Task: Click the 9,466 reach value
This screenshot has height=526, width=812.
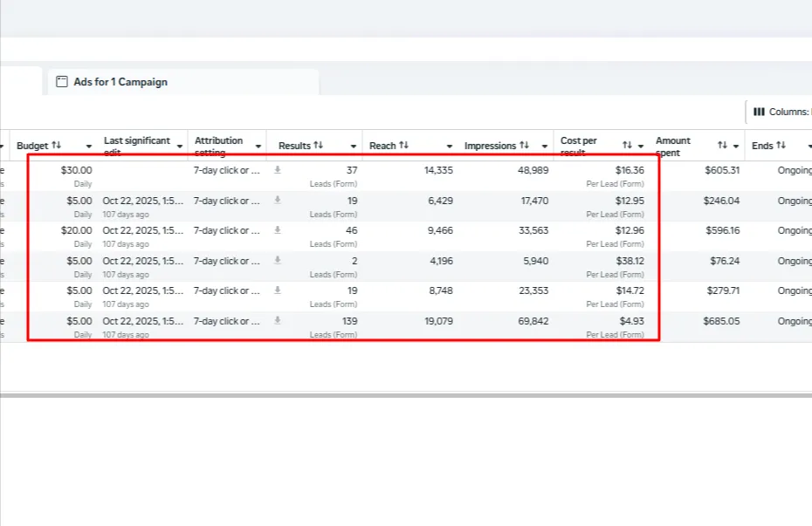Action: (x=440, y=230)
